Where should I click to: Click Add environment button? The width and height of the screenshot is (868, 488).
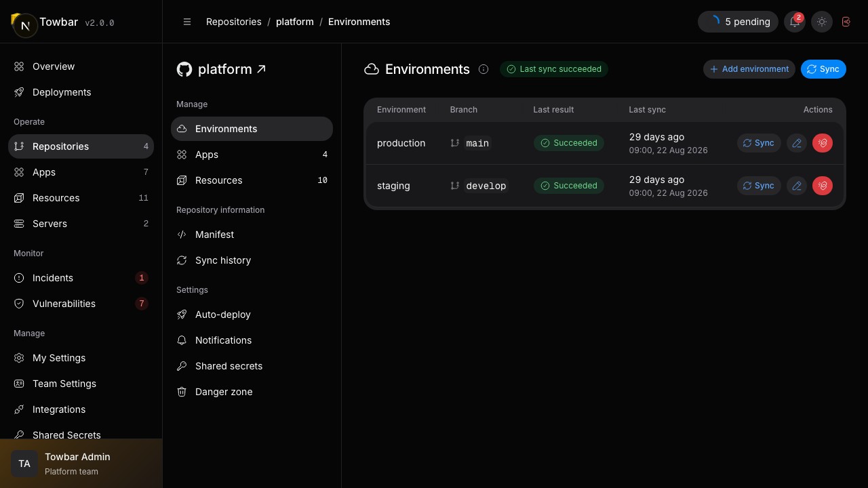pos(749,69)
